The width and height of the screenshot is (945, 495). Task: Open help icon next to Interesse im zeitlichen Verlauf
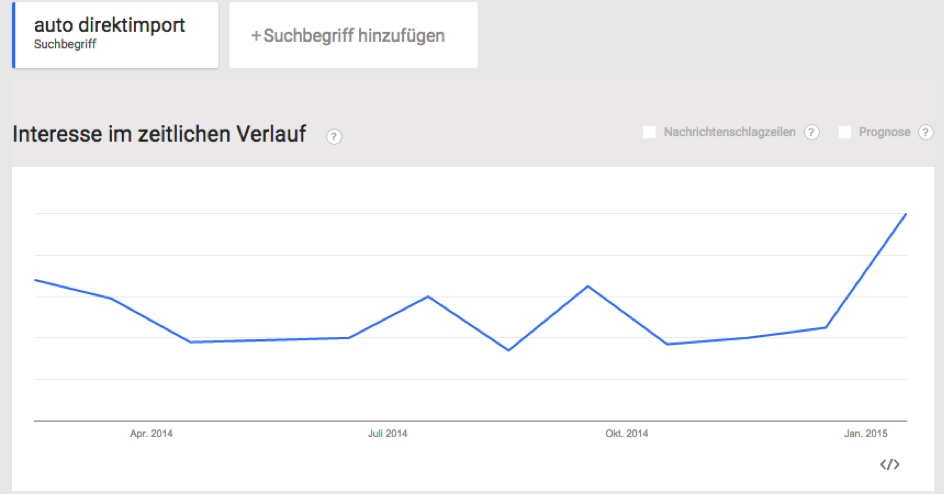(334, 137)
